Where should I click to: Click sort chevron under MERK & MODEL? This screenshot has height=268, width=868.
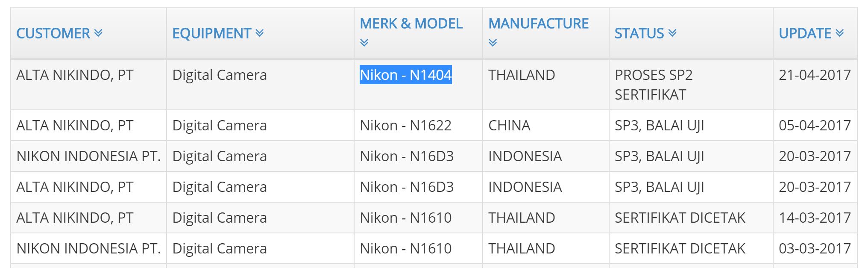point(364,42)
